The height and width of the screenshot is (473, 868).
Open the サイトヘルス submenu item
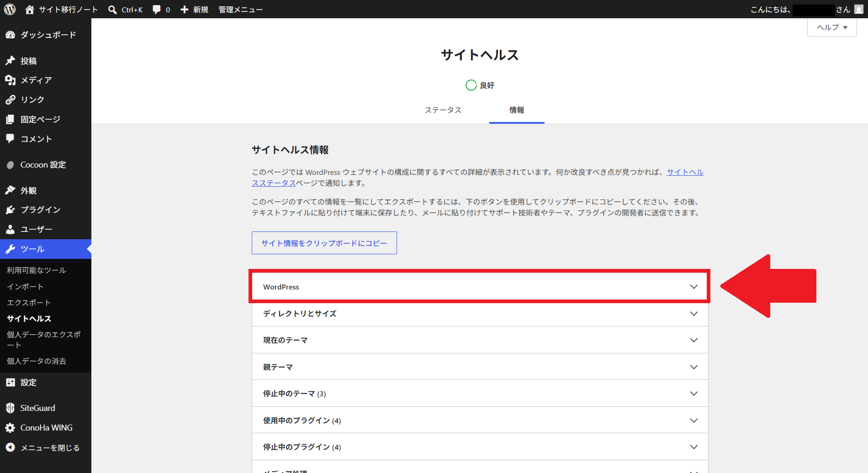pos(29,318)
